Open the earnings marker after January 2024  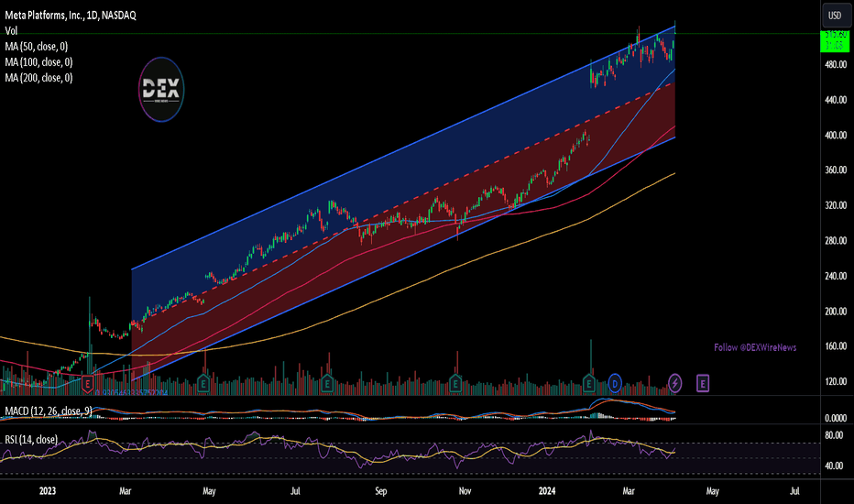(589, 384)
